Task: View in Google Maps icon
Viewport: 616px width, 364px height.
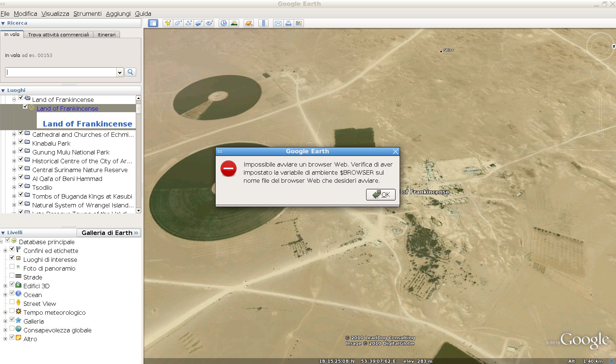Action: click(299, 23)
